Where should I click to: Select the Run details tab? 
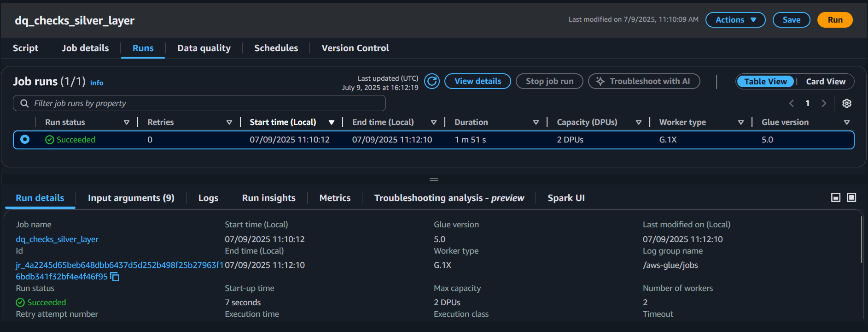[x=40, y=198]
